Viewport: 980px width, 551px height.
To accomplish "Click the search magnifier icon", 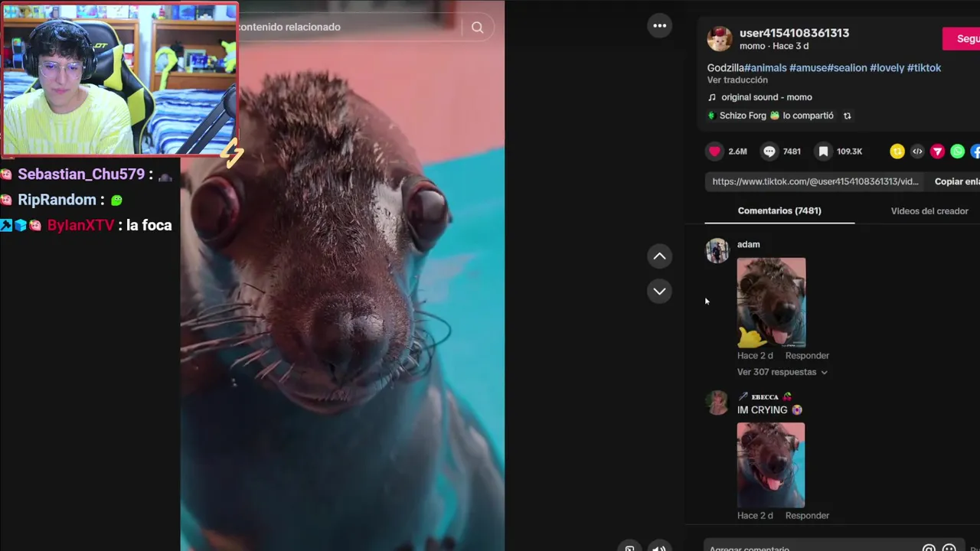I will [477, 28].
